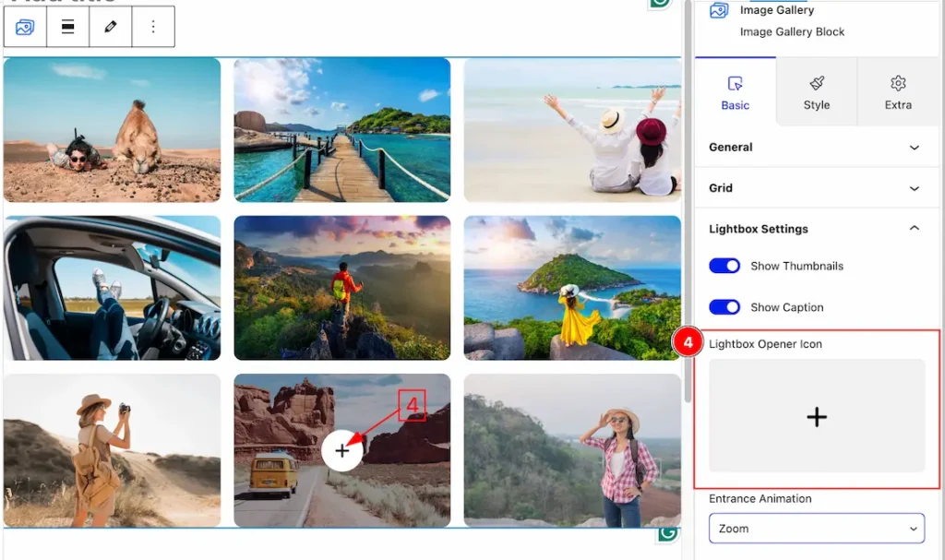Open the Entrance Animation Zoom dropdown
The image size is (945, 560).
click(x=817, y=528)
